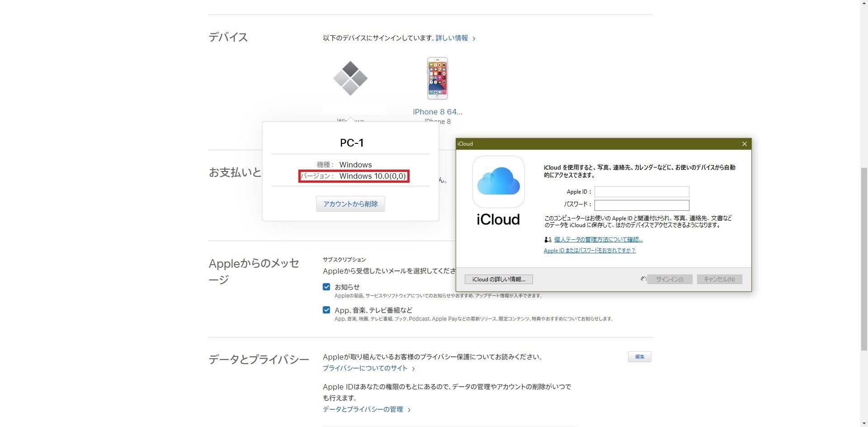Click the chevron after 詳しい情報
The height and width of the screenshot is (427, 868).
pyautogui.click(x=474, y=39)
